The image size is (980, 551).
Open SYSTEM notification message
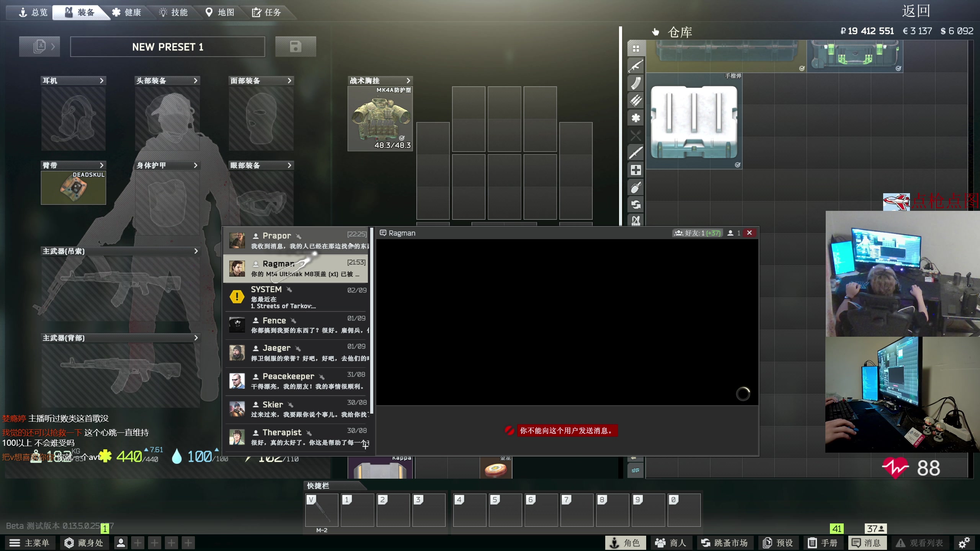296,297
